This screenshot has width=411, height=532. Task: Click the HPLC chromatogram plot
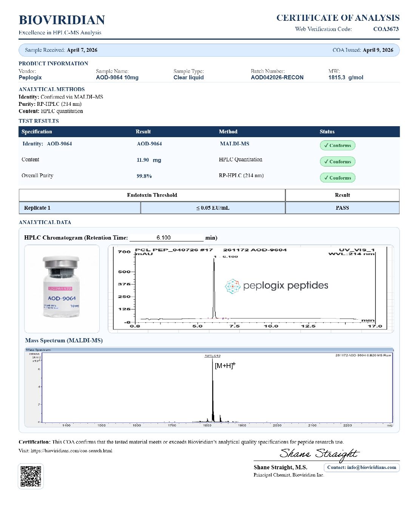click(251, 289)
